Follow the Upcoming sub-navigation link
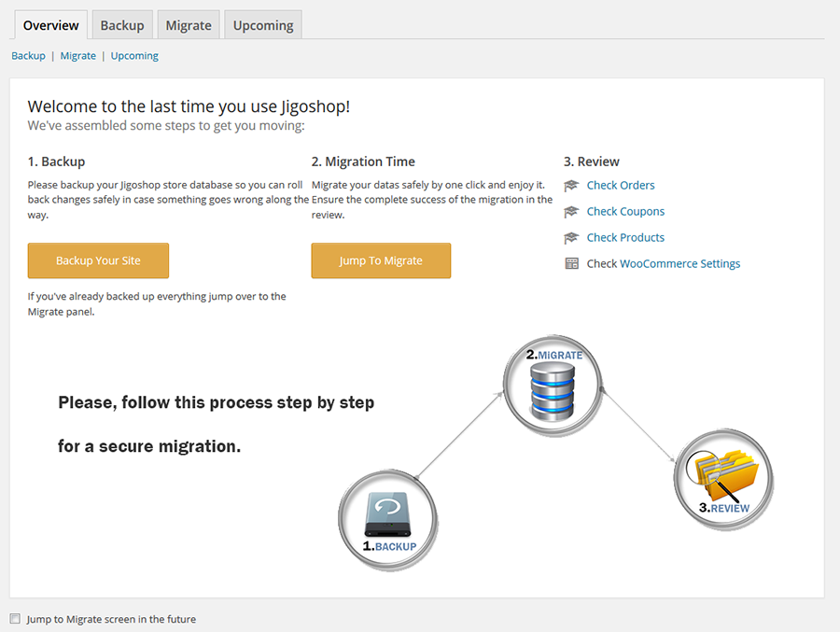840x632 pixels. click(134, 56)
